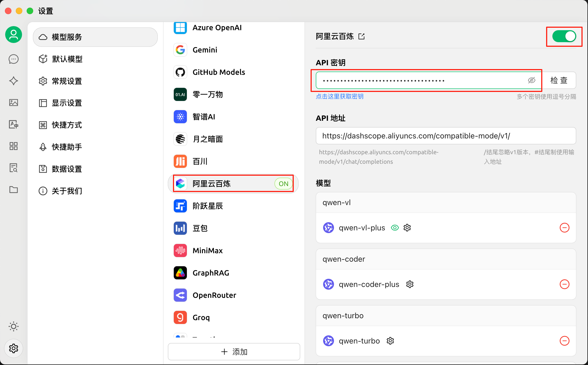
Task: Click the qwen-vl-plus model name
Action: [x=362, y=228]
